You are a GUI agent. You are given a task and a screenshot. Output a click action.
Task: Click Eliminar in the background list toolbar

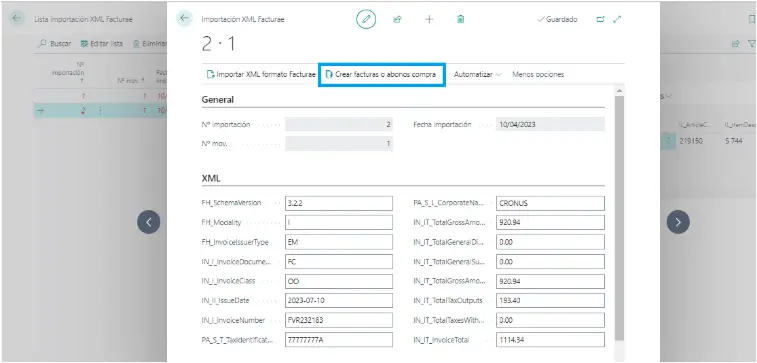click(150, 44)
